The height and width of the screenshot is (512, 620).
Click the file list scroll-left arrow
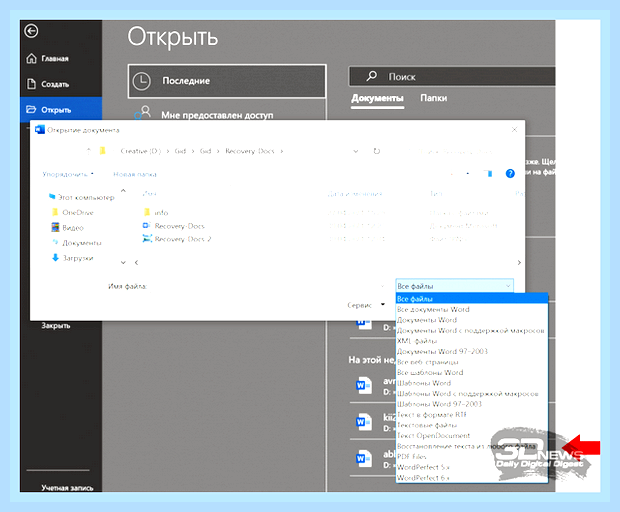[136, 263]
